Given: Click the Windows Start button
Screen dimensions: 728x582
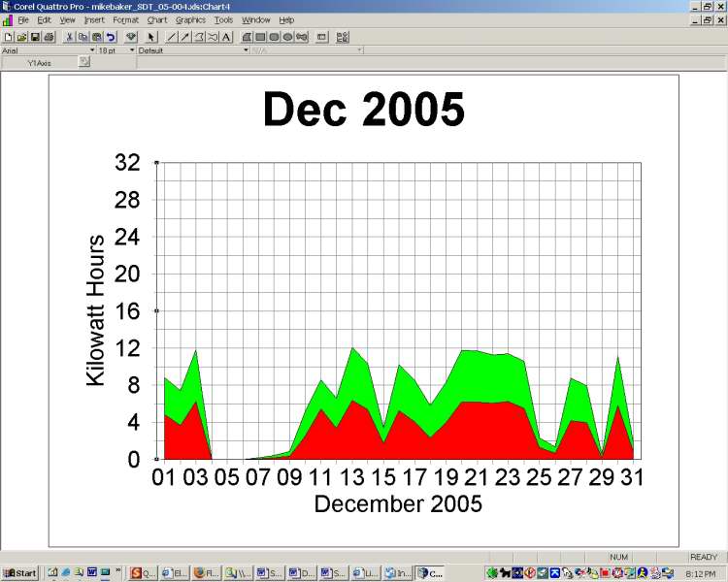Looking at the screenshot, I should 19,573.
